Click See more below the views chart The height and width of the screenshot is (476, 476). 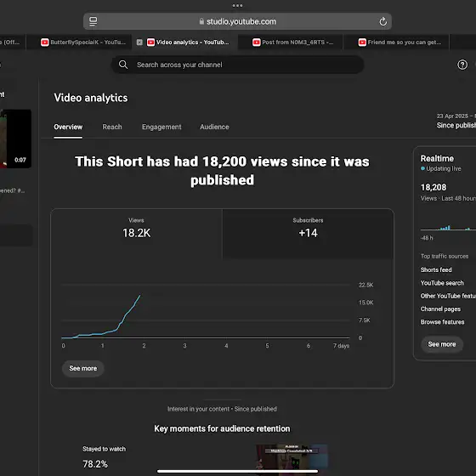(83, 368)
